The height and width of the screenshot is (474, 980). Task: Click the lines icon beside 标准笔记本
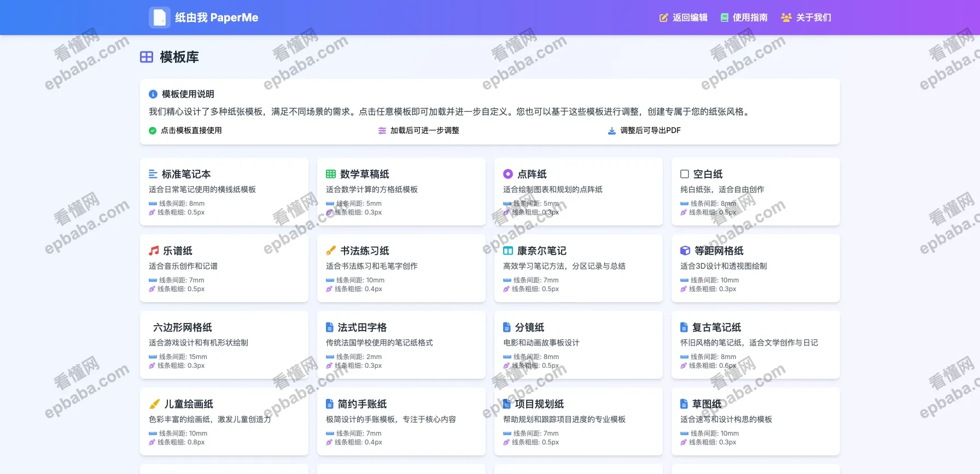coord(153,174)
